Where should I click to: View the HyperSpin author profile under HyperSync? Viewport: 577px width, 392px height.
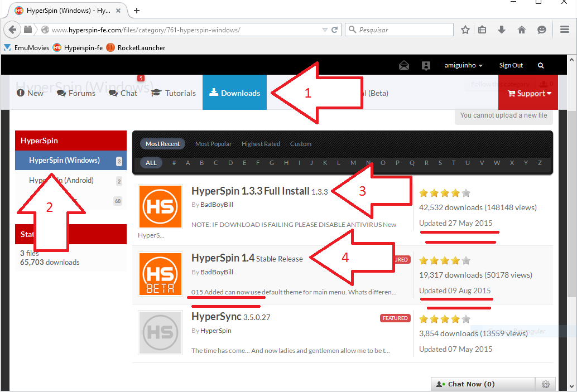coord(216,331)
